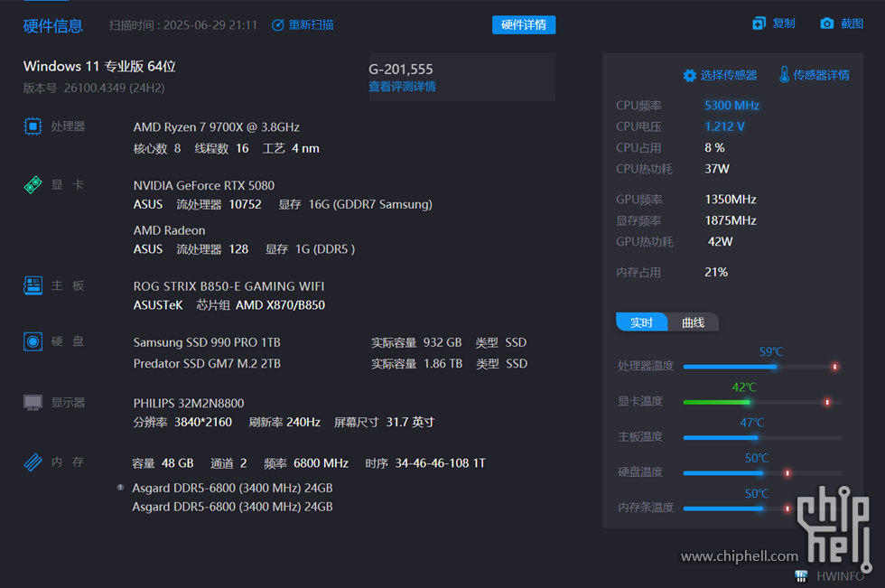Click the hard disk icon
This screenshot has height=588, width=885.
click(33, 341)
